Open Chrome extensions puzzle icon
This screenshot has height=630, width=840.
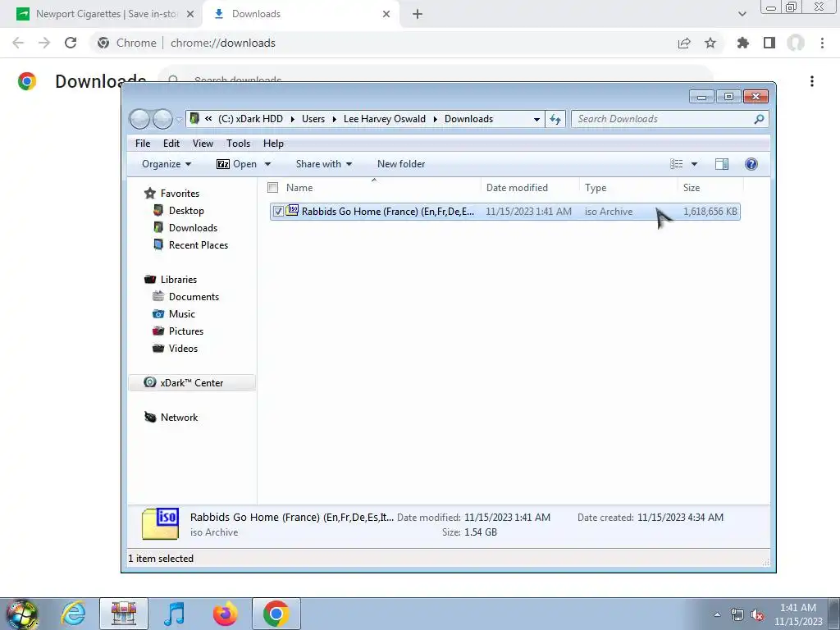(x=742, y=43)
